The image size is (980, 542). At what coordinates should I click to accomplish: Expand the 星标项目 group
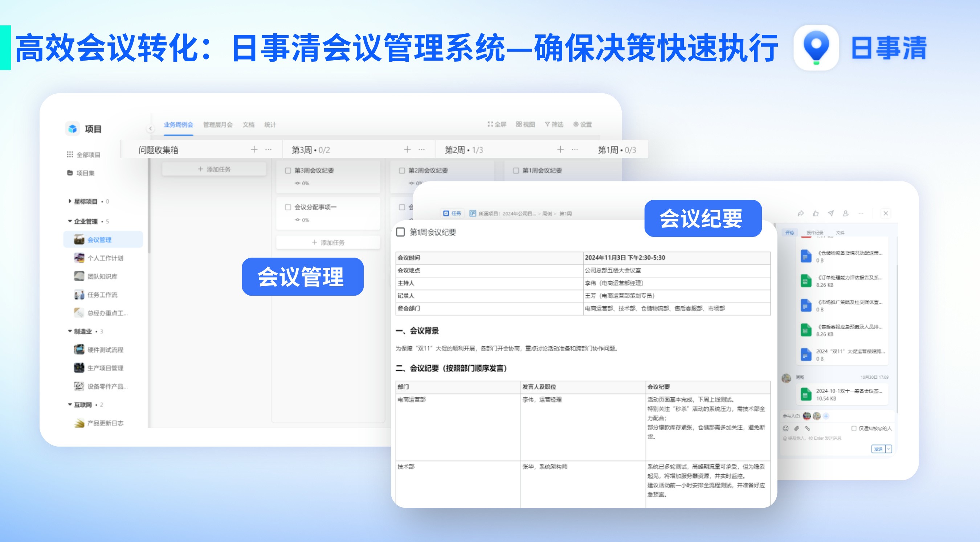(70, 201)
